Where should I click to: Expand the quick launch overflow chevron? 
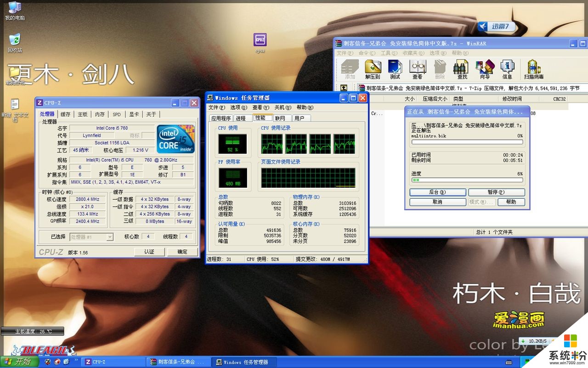76,361
